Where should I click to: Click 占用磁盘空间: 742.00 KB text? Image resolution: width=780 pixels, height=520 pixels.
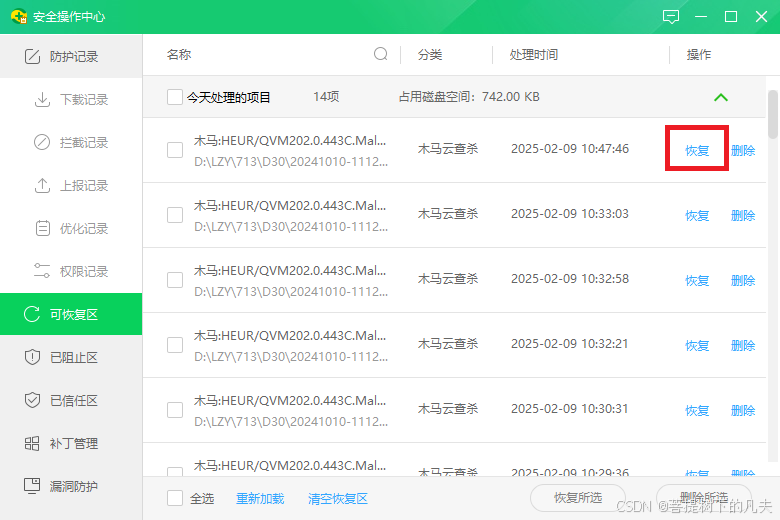(469, 97)
